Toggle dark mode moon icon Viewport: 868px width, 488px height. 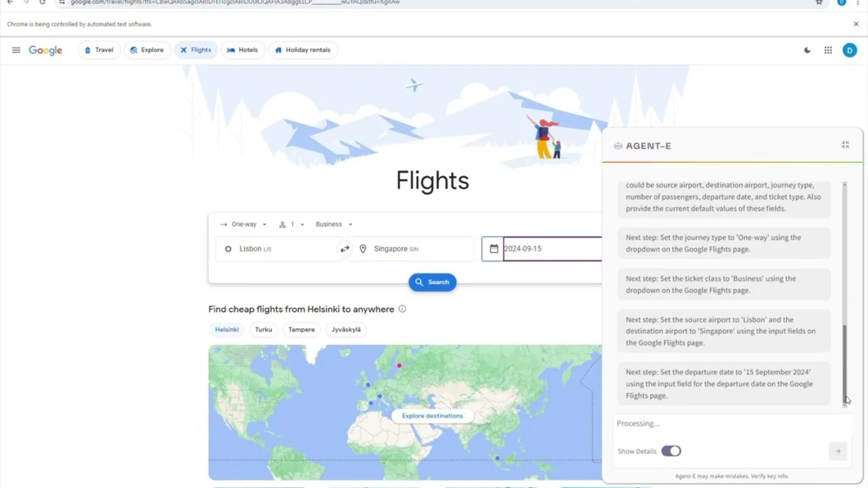tap(807, 50)
